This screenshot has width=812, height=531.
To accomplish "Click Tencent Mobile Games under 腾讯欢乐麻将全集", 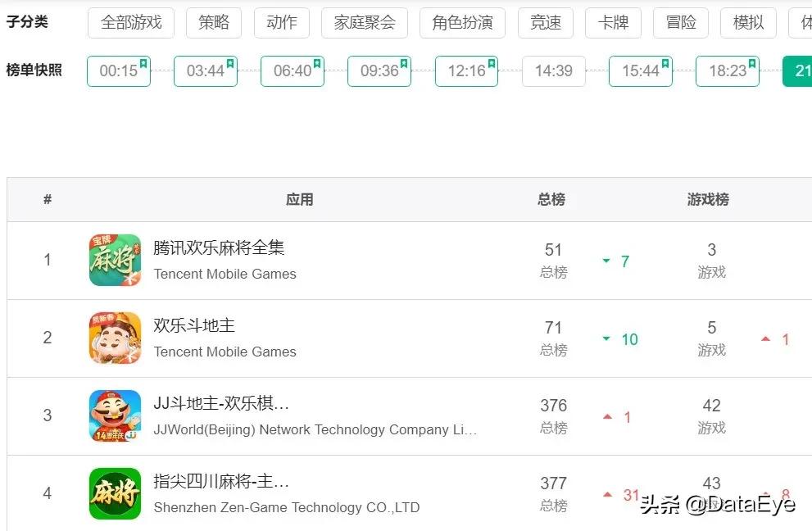I will tap(225, 274).
